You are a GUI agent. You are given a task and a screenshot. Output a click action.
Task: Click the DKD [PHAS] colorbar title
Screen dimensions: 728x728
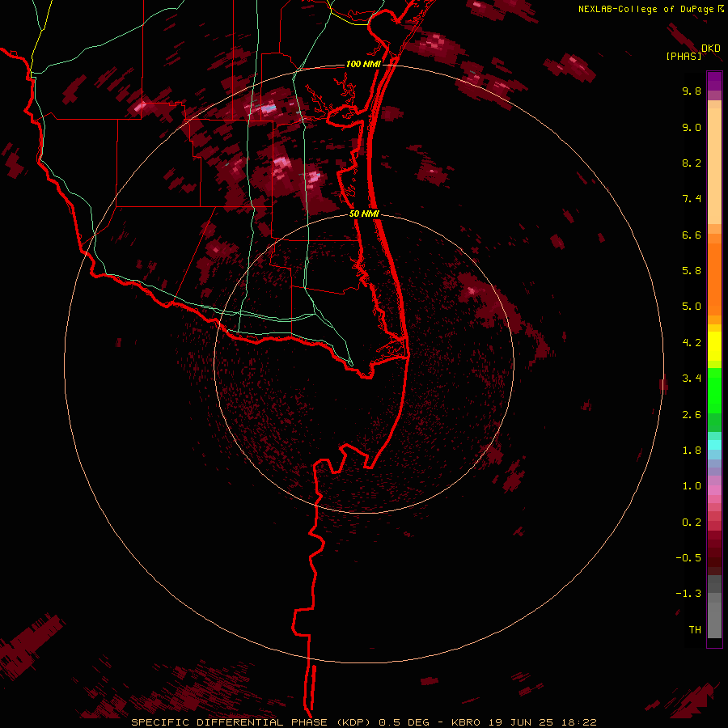point(693,52)
